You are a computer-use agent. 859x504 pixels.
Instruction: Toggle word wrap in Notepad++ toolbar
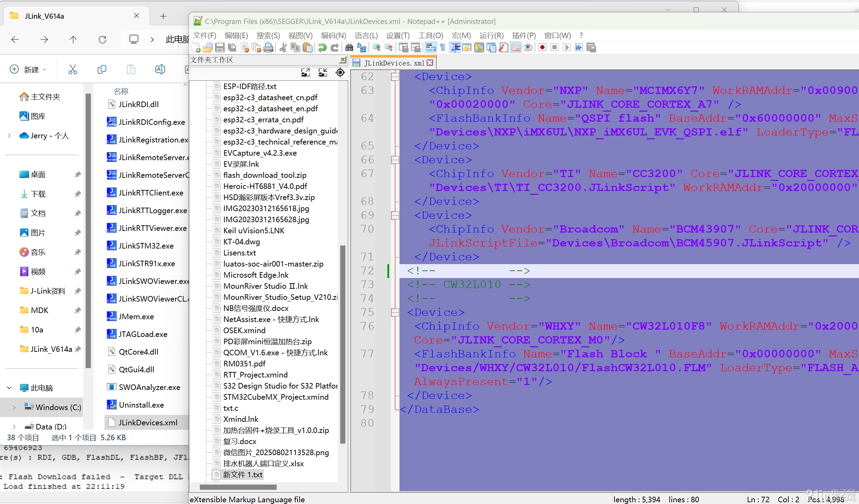coord(430,47)
